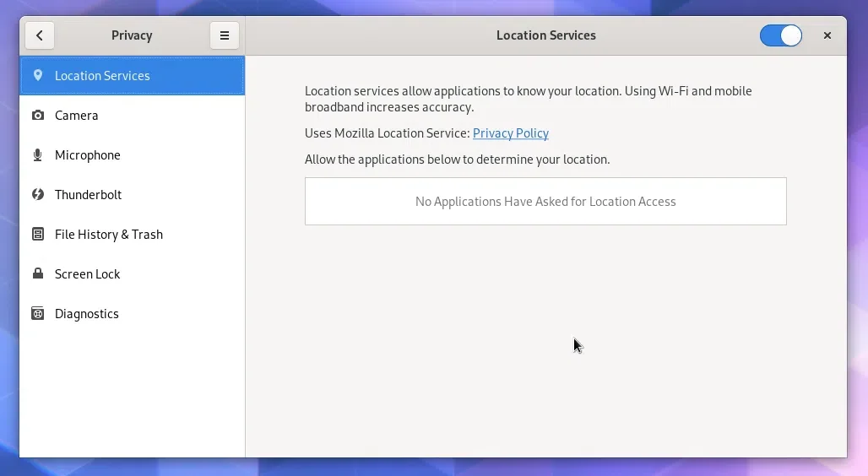This screenshot has height=476, width=868.
Task: Click the "Uses Mozilla Location Service:" text
Action: coord(387,133)
